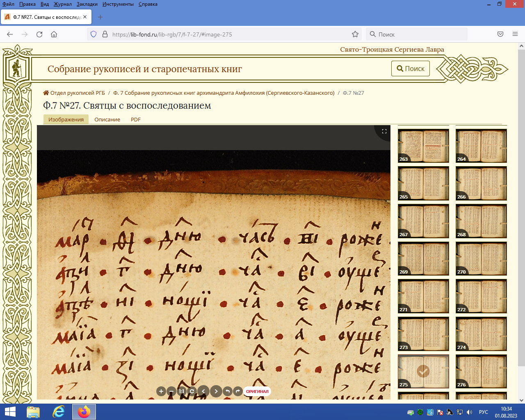Zoom out with the minus button
The height and width of the screenshot is (420, 525).
(x=171, y=391)
